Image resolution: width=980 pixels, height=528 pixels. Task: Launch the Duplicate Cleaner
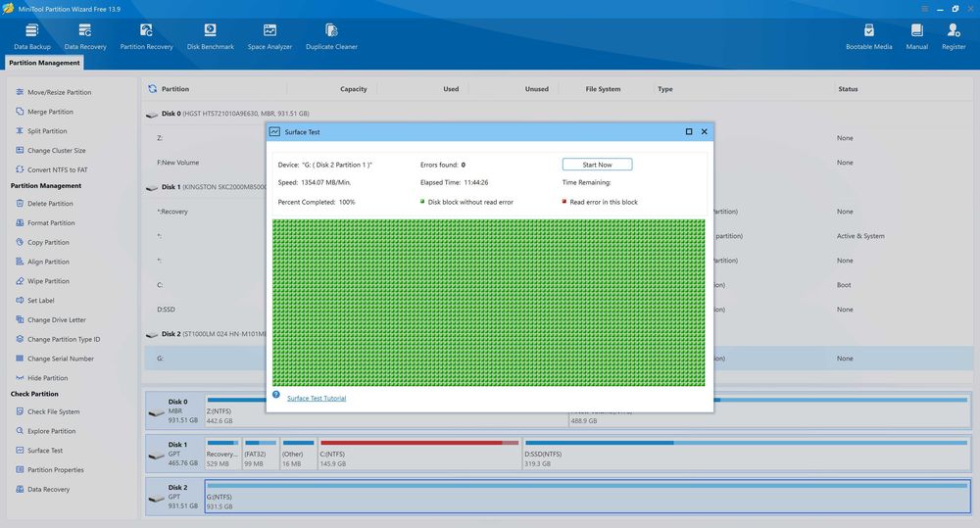point(331,37)
